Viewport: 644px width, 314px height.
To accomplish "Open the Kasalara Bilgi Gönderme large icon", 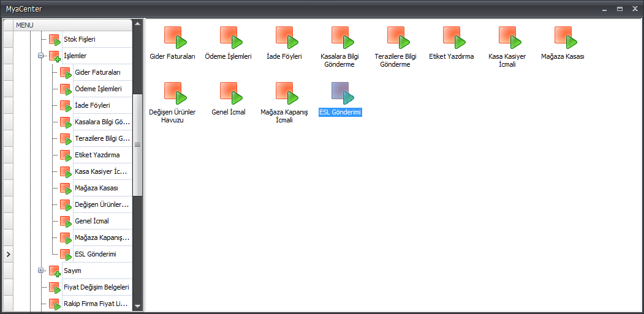I will click(343, 38).
